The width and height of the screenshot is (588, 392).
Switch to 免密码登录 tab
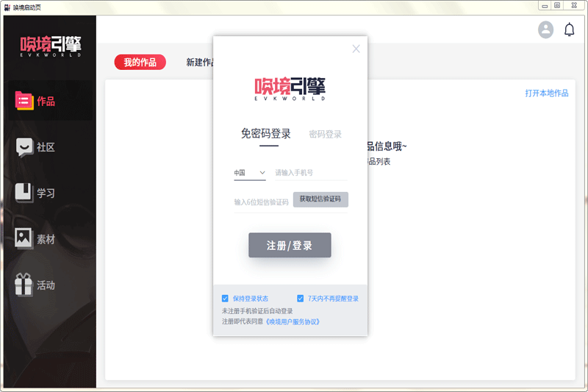266,134
